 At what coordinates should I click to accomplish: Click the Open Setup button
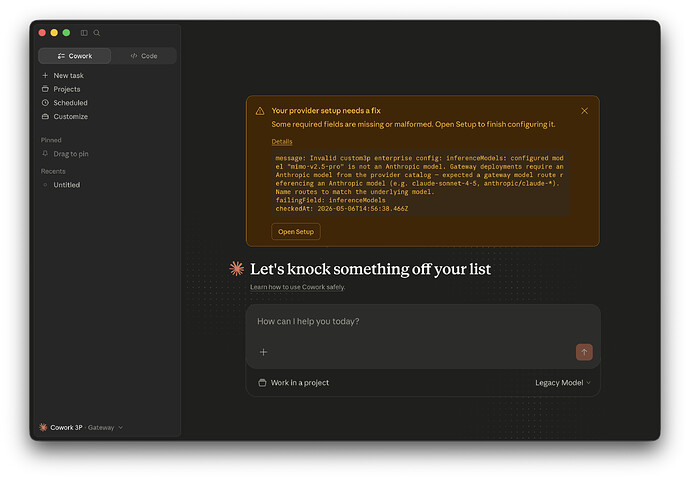pyautogui.click(x=296, y=232)
